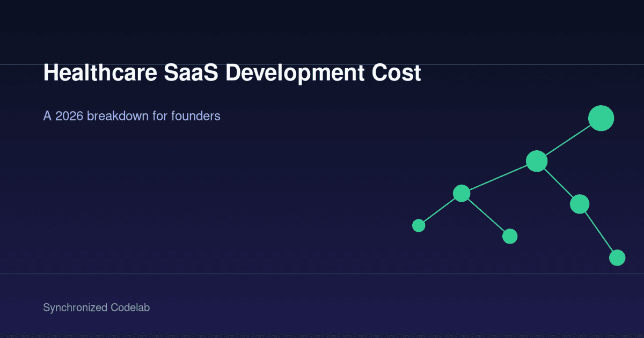The image size is (644, 338).
Task: Click the "Synchronized Codelab" footer text
Action: (x=96, y=308)
